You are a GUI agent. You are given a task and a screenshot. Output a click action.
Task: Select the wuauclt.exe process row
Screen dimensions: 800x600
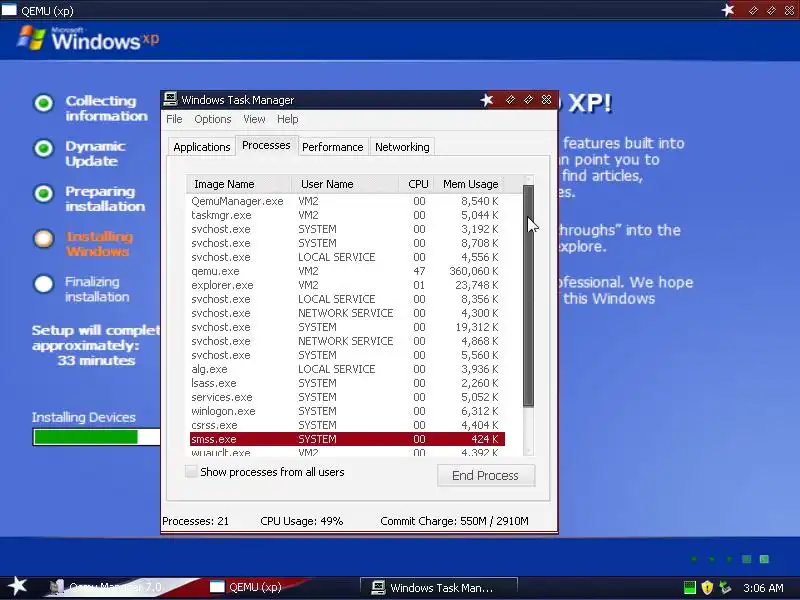click(x=347, y=452)
